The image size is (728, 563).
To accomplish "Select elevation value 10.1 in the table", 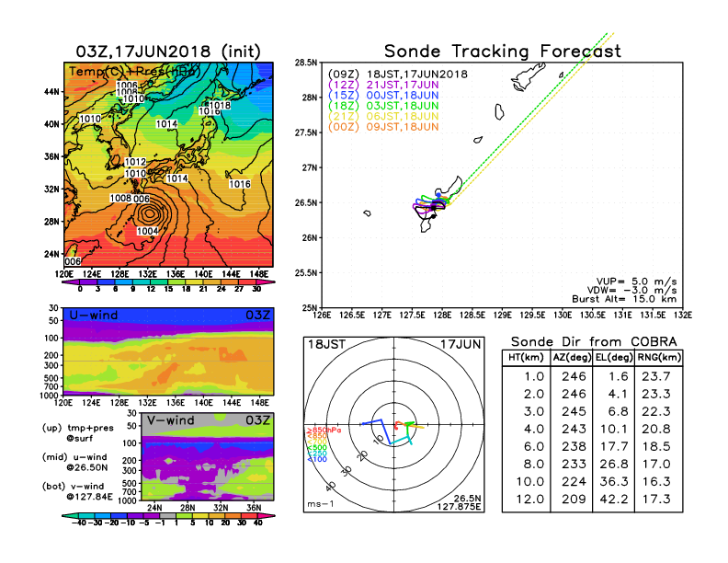I will pos(614,430).
